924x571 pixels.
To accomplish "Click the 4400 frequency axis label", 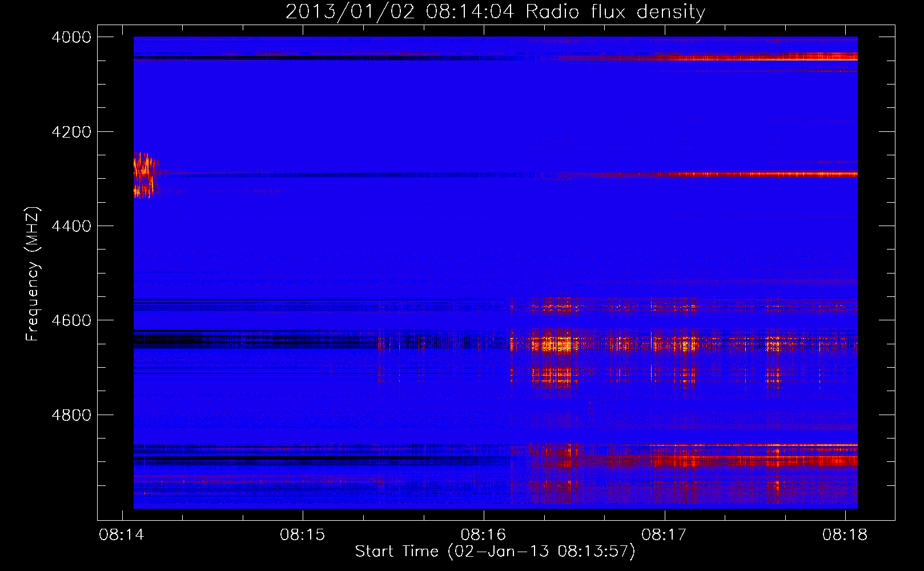I will coord(71,226).
